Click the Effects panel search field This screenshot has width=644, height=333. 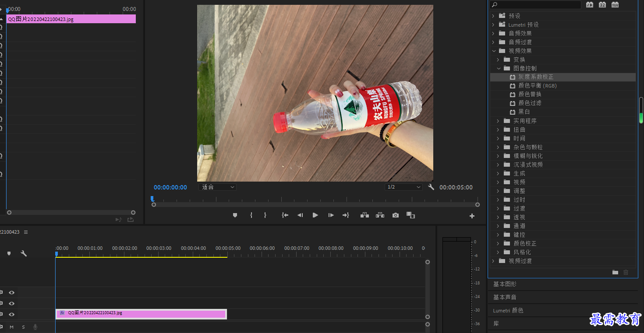pos(535,4)
